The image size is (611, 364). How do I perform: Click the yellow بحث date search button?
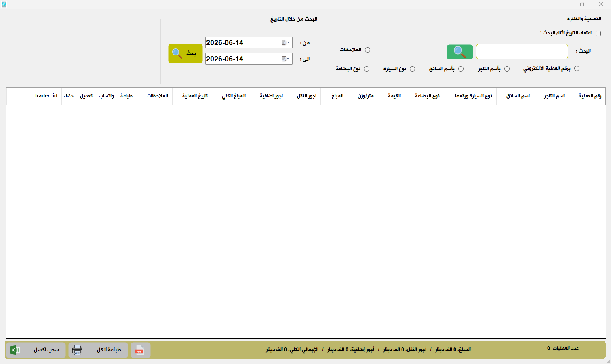[x=185, y=53]
